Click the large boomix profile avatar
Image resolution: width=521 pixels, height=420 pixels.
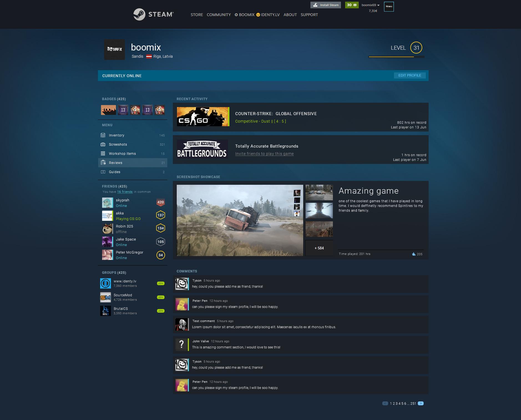[114, 49]
